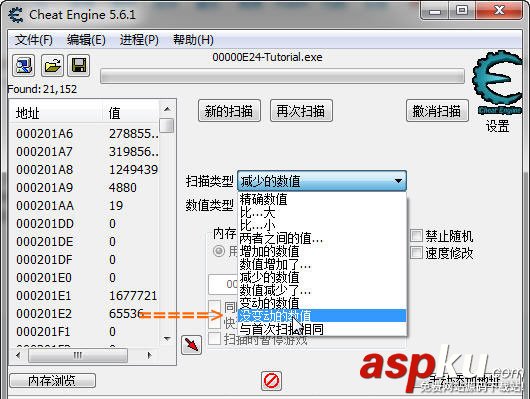Select address row 000201A9
This screenshot has width=530, height=399.
(x=85, y=187)
